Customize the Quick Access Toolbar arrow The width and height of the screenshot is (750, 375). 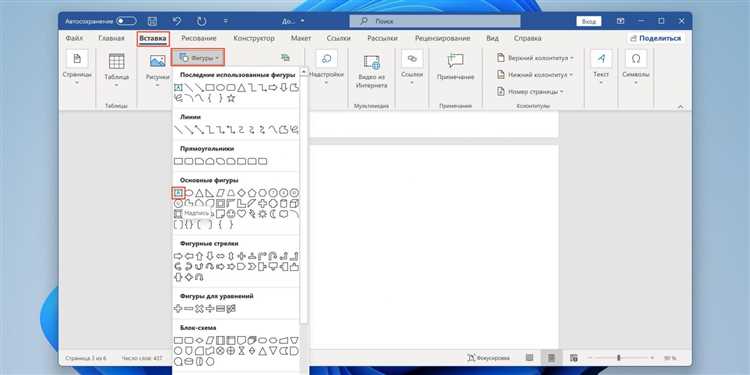tap(226, 21)
